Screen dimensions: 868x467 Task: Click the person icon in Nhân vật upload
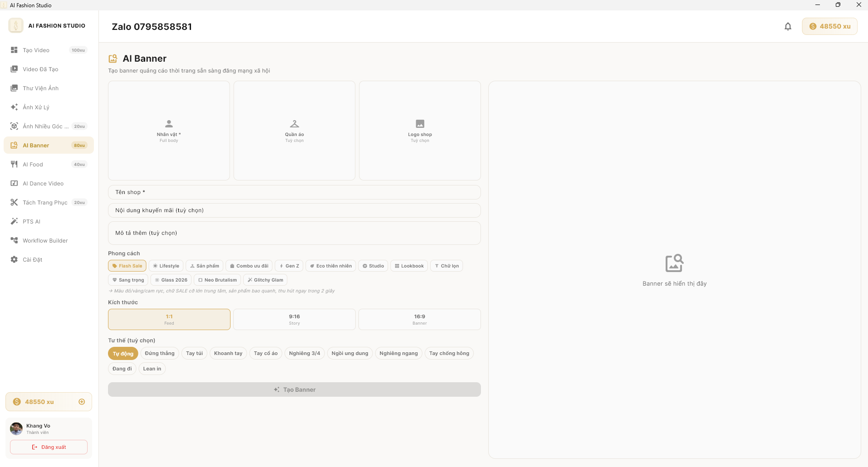pos(169,124)
